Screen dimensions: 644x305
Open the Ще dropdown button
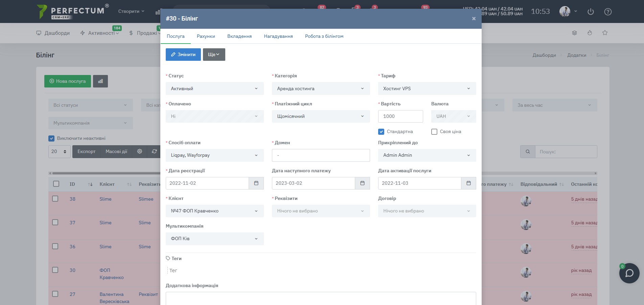(214, 54)
